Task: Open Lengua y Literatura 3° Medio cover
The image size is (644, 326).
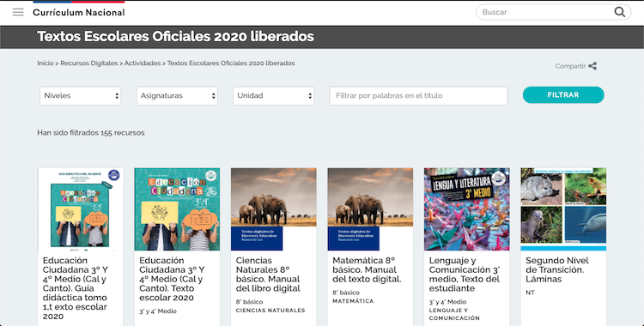Action: point(467,209)
